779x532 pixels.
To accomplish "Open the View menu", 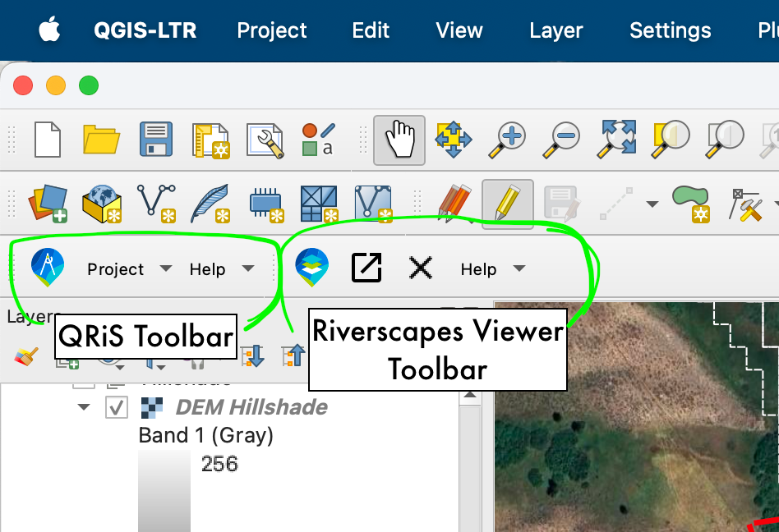I will (x=459, y=30).
